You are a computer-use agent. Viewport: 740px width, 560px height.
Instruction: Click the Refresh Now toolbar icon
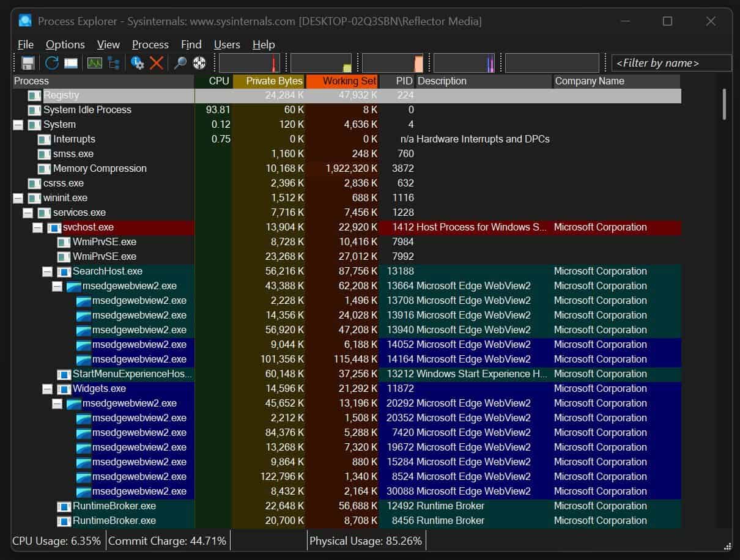click(x=52, y=62)
